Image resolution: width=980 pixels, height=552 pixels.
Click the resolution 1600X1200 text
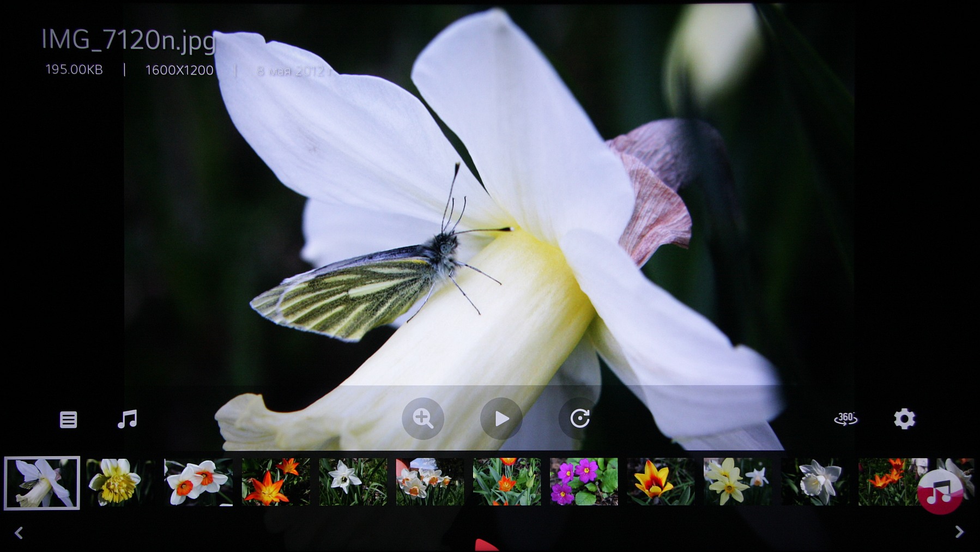pyautogui.click(x=179, y=70)
